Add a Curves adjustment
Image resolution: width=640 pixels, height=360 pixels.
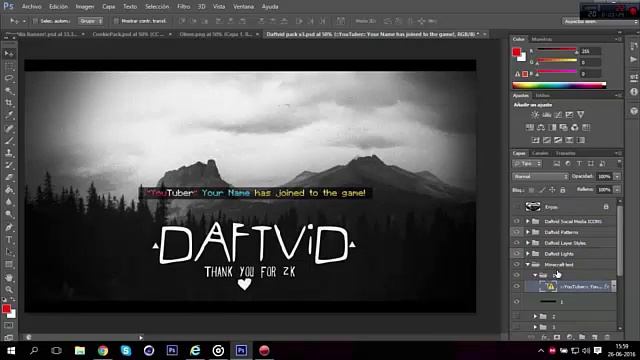pyautogui.click(x=558, y=115)
